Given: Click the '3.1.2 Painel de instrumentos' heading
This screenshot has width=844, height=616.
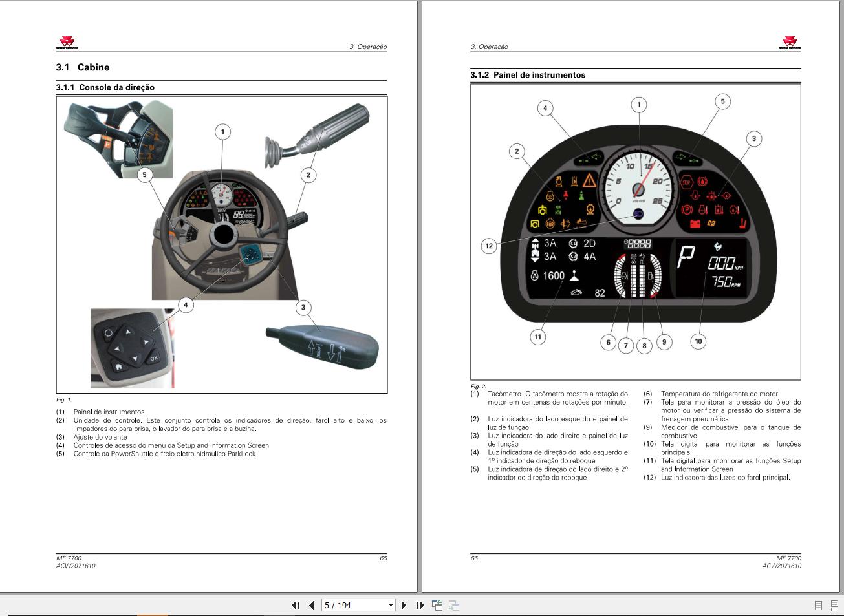Looking at the screenshot, I should [528, 75].
